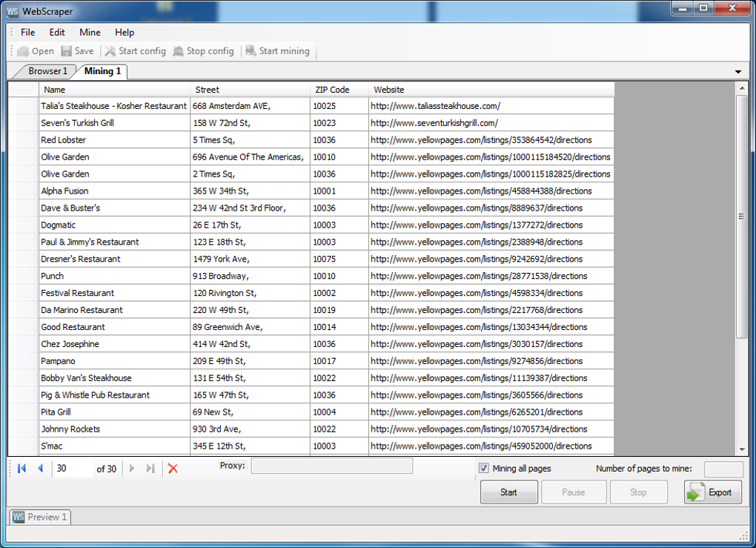The height and width of the screenshot is (548, 756).
Task: Click website cell http://www.seventurkishgrill.com/
Action: click(x=491, y=123)
